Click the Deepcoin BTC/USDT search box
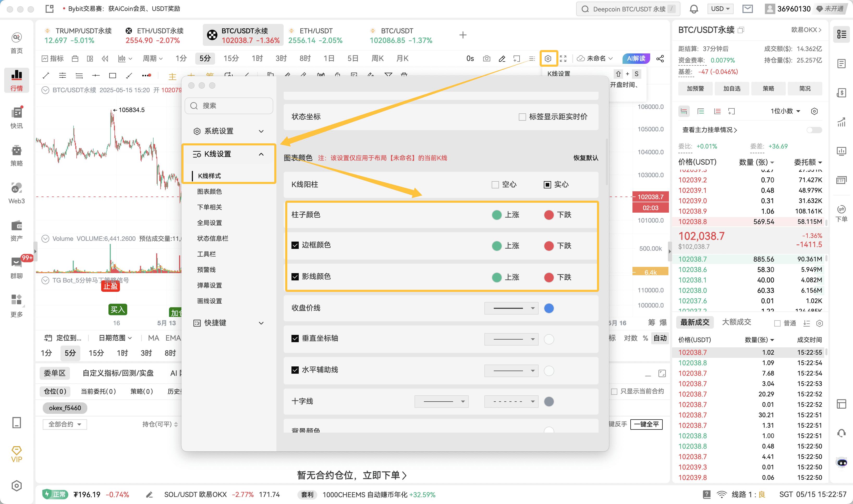Viewport: 853px width, 504px height. tap(628, 9)
